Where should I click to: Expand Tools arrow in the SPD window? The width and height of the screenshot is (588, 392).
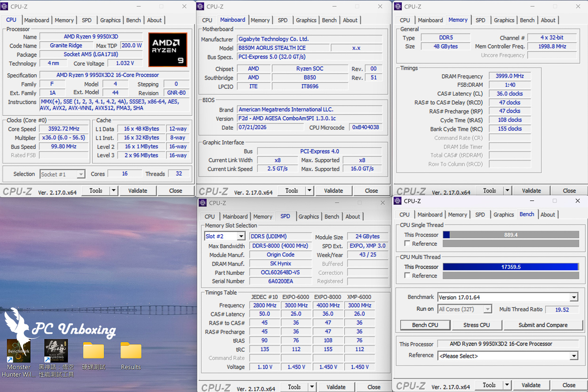pyautogui.click(x=312, y=387)
